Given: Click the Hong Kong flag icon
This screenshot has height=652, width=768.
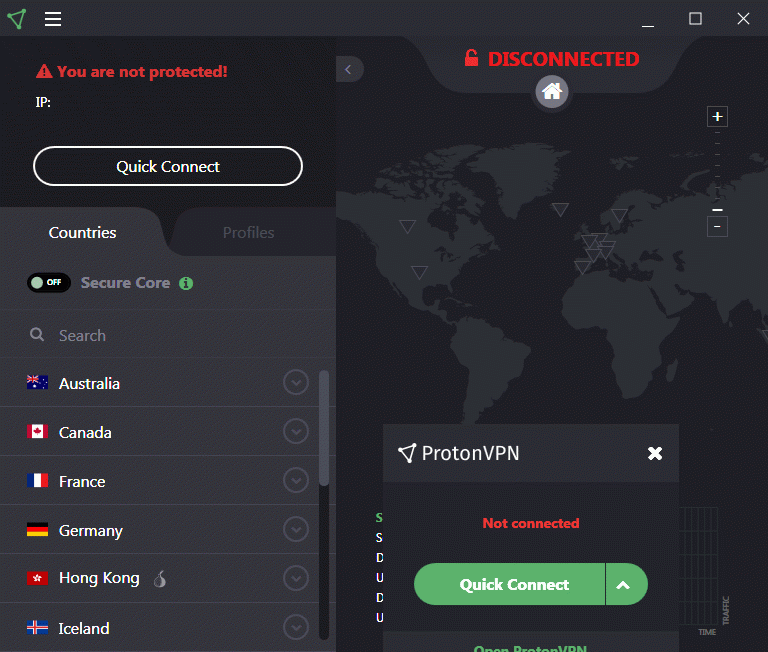Looking at the screenshot, I should pyautogui.click(x=37, y=578).
